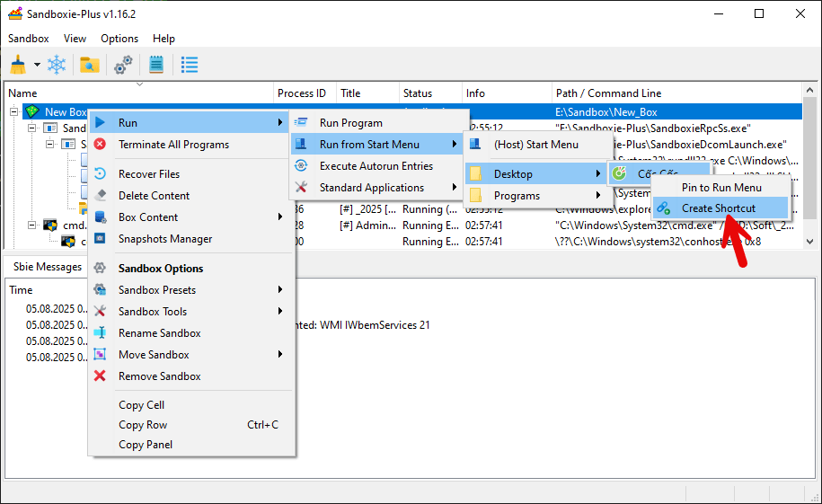The width and height of the screenshot is (822, 504).
Task: Click the Move Sandbox icon
Action: [x=100, y=355]
